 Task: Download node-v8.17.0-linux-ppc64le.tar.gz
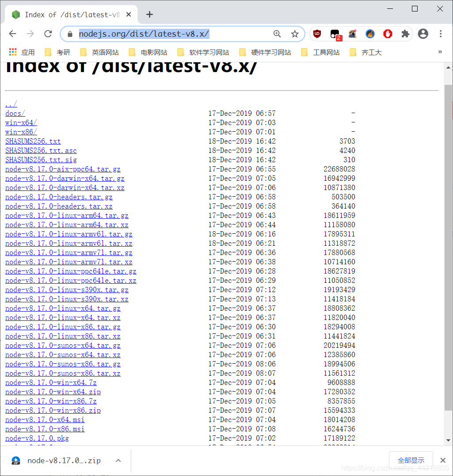click(x=71, y=271)
